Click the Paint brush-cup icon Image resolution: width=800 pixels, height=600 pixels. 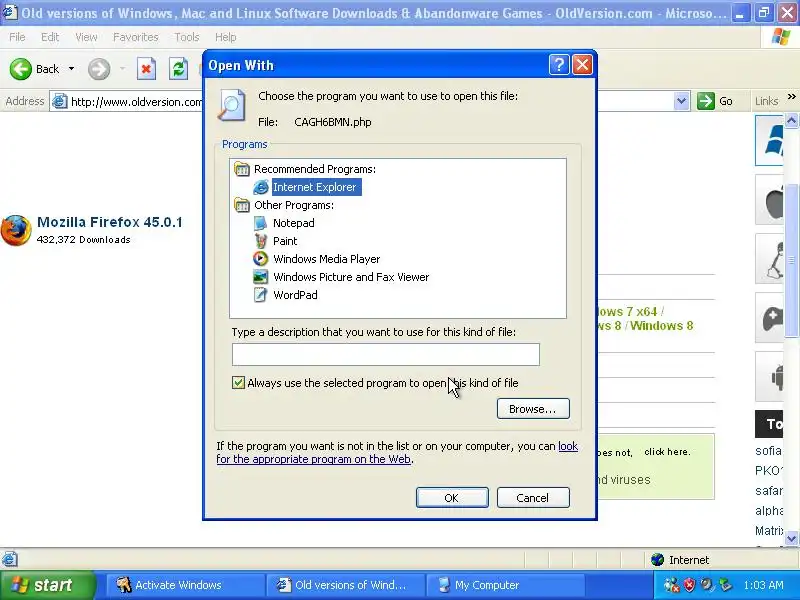point(260,241)
